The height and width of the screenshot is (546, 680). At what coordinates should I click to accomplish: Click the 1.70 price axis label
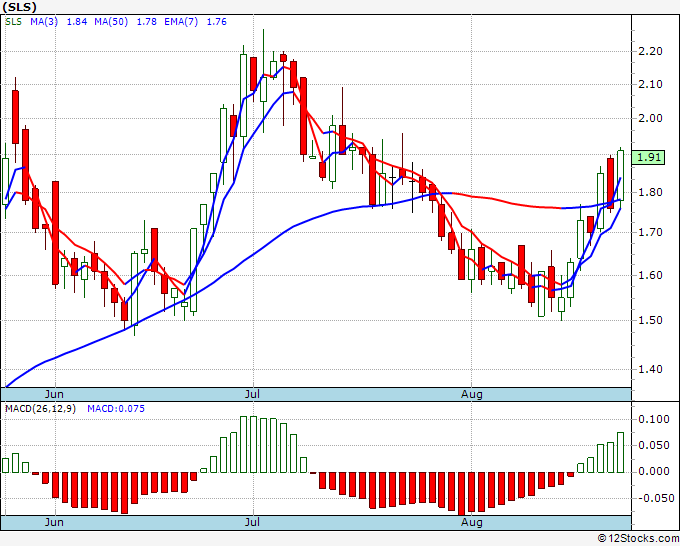click(x=651, y=232)
